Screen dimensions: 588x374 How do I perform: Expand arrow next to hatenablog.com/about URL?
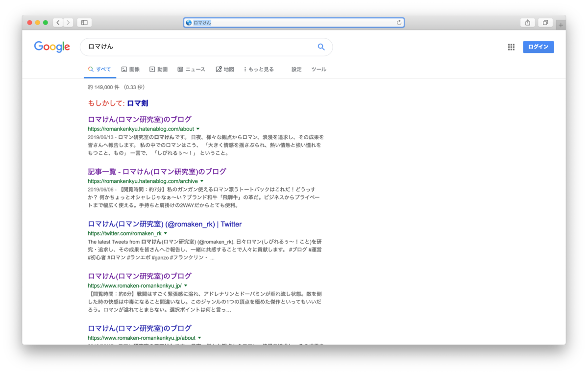[198, 129]
